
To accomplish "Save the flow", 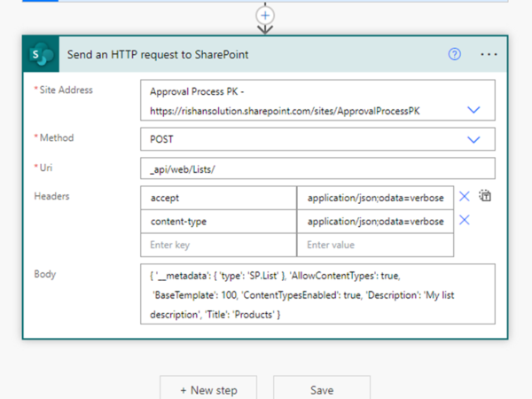I will click(x=322, y=389).
